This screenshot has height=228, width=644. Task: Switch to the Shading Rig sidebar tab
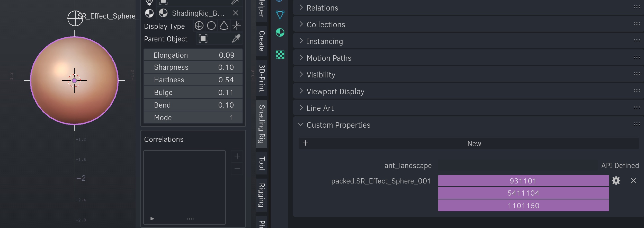pyautogui.click(x=262, y=124)
